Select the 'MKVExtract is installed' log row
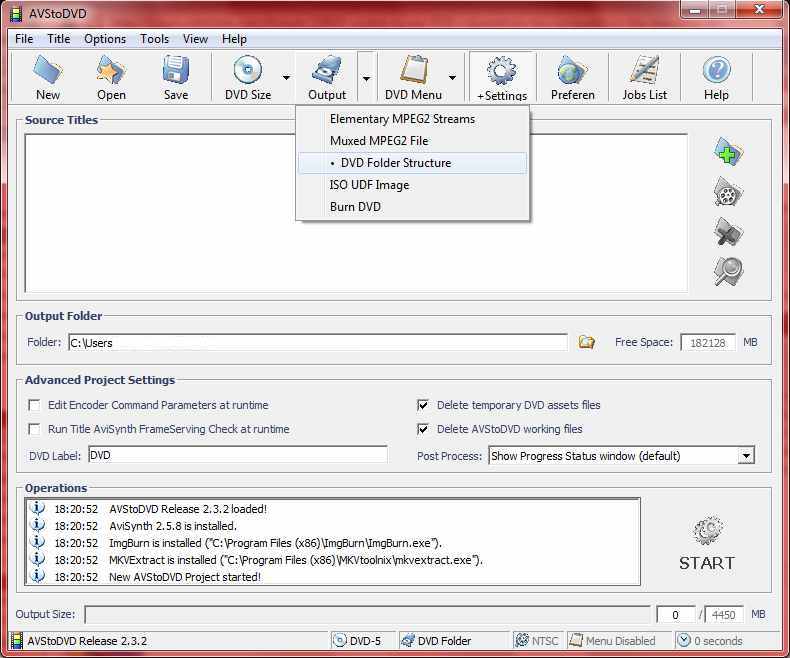This screenshot has width=790, height=658. [x=333, y=560]
